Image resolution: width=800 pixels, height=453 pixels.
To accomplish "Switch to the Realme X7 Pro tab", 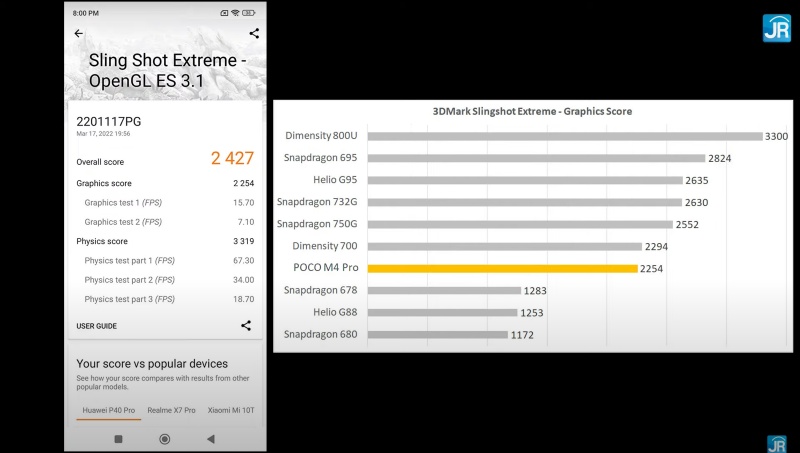I will [171, 410].
